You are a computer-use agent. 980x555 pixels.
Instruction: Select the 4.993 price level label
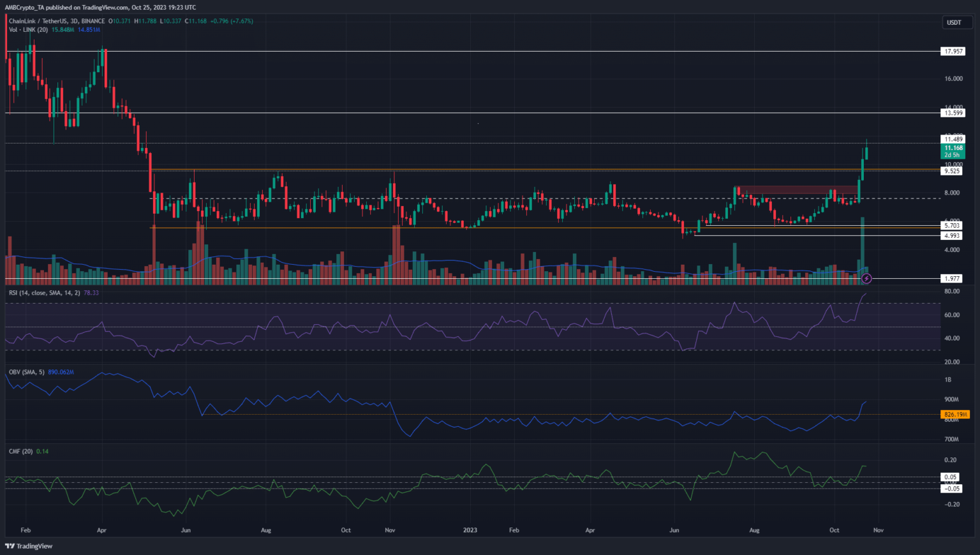(x=952, y=235)
